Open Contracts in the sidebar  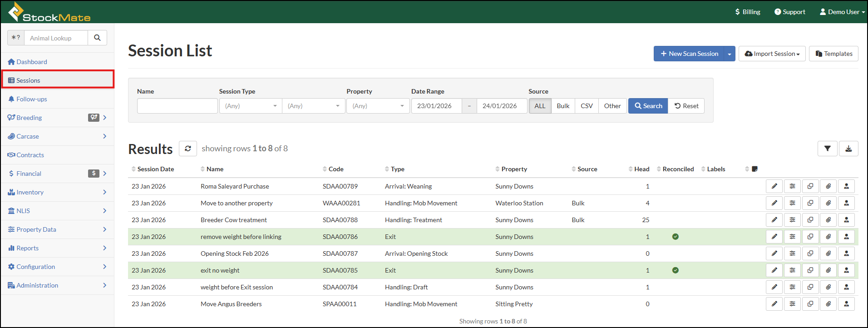click(57, 155)
